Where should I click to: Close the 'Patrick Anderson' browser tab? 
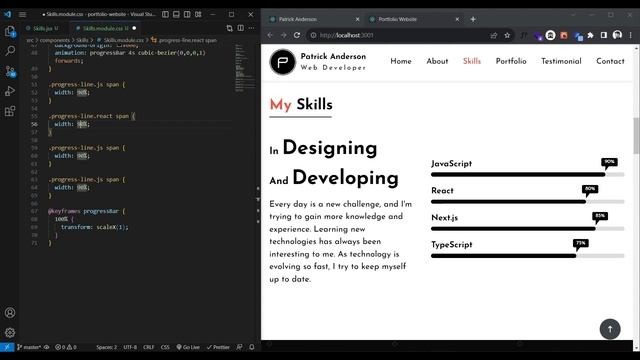click(358, 19)
